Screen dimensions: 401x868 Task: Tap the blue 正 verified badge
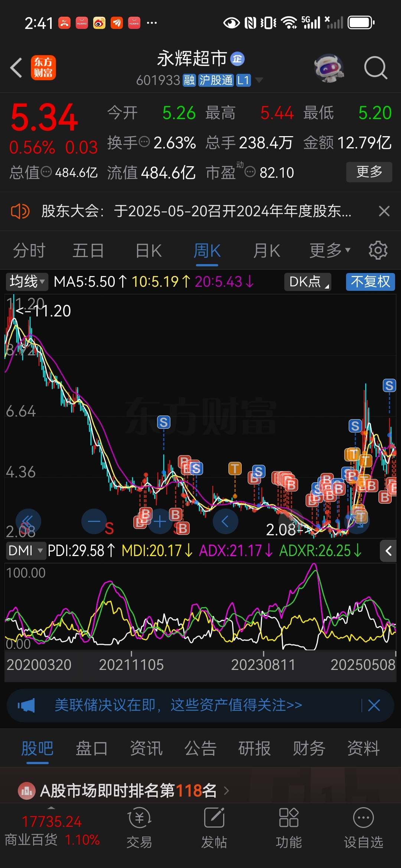point(237,59)
